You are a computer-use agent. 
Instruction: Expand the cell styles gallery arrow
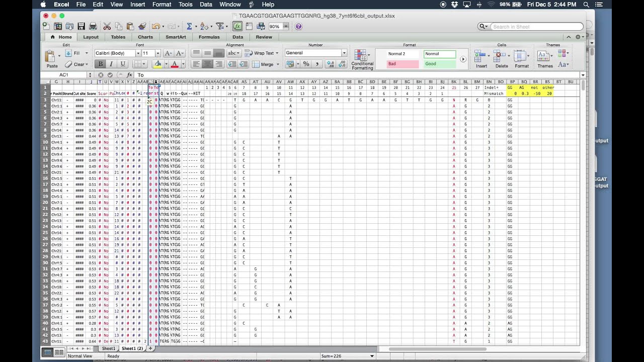[x=463, y=59]
